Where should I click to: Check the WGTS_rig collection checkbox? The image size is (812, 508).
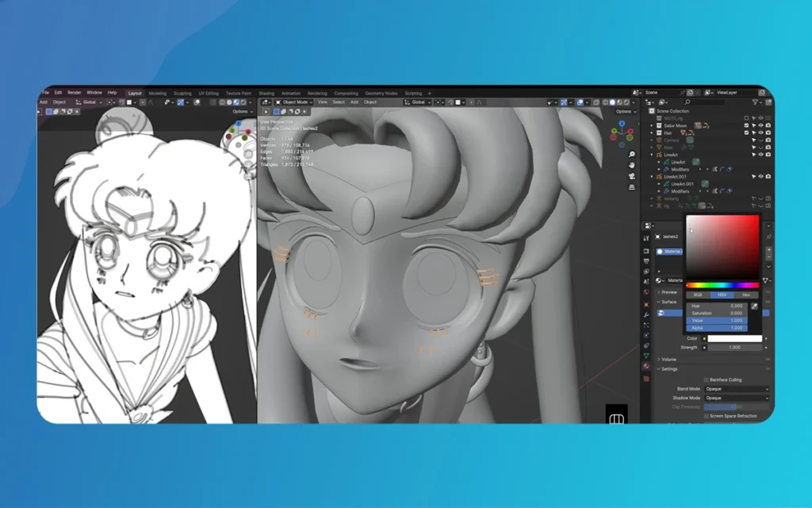pyautogui.click(x=746, y=118)
